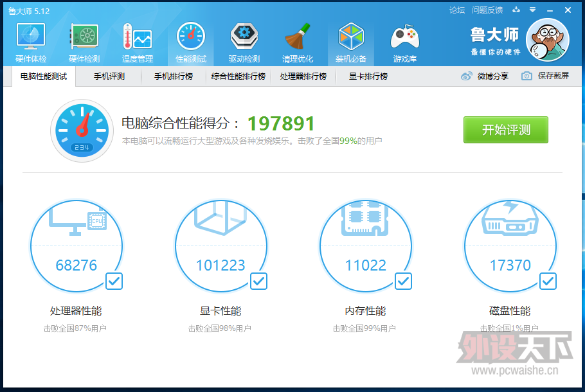Click 击败全国99%用户 text under 内存性能
The image size is (585, 392).
point(364,328)
